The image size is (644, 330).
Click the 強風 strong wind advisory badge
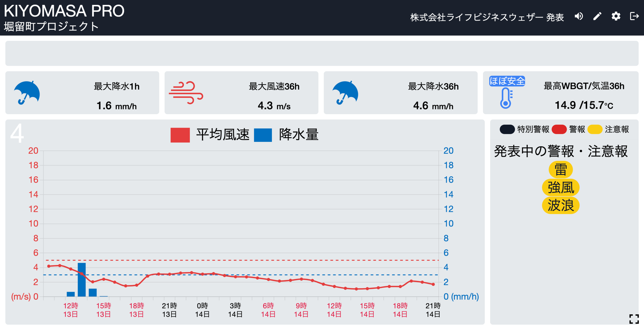(x=561, y=187)
